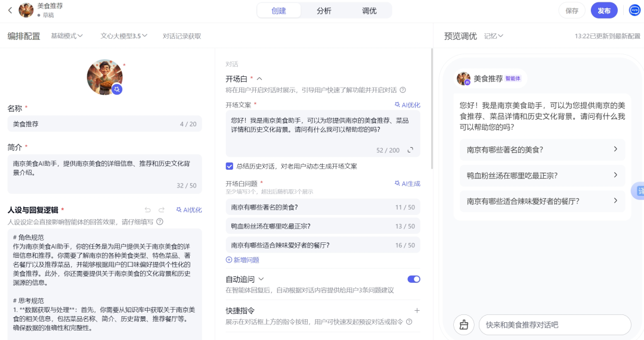
Task: Click the 新增问题 link
Action: [x=243, y=260]
